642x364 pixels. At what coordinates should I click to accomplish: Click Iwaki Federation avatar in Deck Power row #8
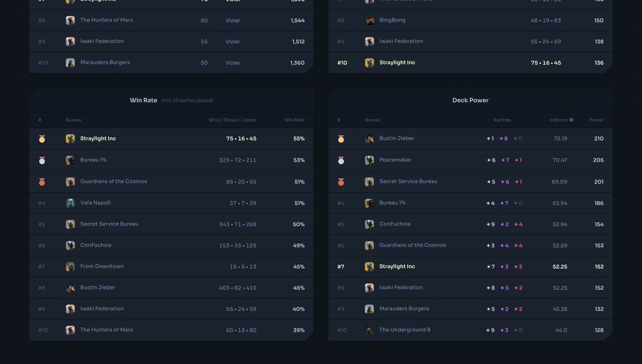pos(369,288)
